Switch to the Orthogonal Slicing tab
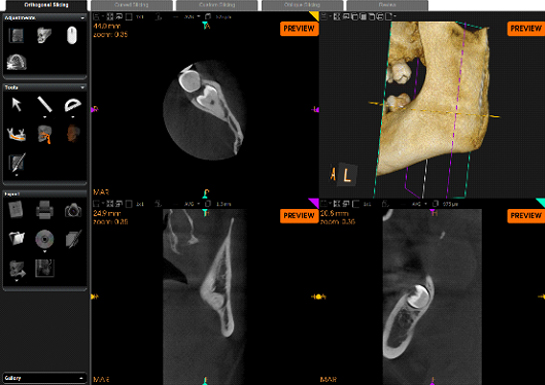Viewport: 545px width, 385px height. click(46, 5)
